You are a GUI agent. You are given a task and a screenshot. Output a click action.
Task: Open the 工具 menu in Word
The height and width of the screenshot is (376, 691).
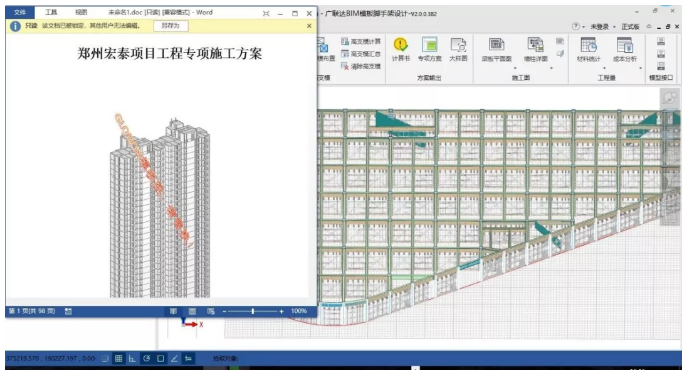coord(51,12)
